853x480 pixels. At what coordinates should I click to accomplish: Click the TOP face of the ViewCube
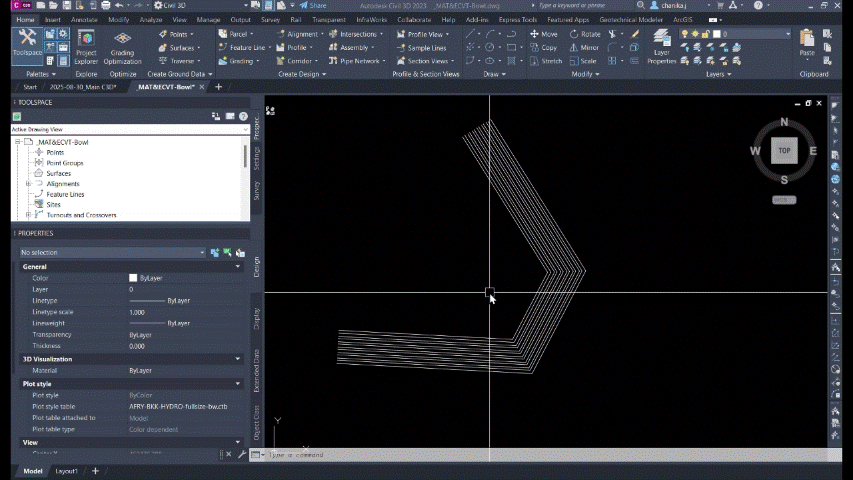point(784,151)
